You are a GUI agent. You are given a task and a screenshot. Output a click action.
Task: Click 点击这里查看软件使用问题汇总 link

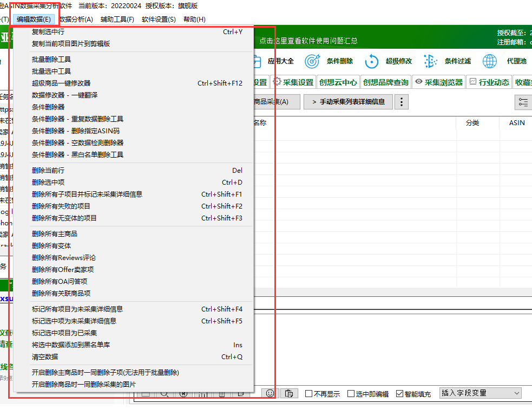[x=308, y=41]
